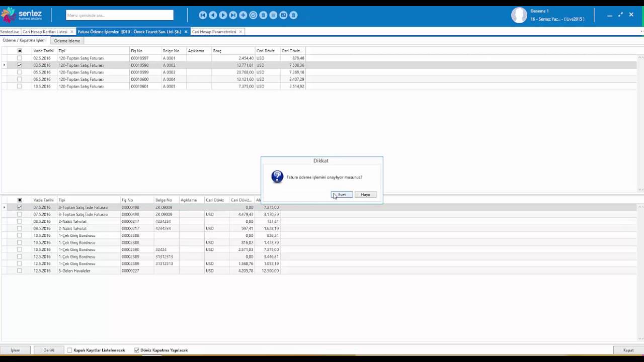Jump to last record toolbar icon
Image resolution: width=644 pixels, height=362 pixels.
pyautogui.click(x=233, y=15)
